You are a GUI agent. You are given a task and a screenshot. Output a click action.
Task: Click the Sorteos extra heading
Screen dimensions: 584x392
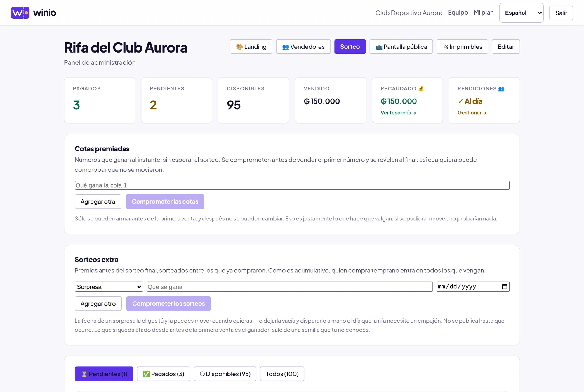pyautogui.click(x=96, y=260)
